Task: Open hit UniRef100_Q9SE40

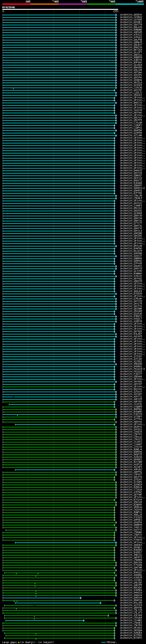Action: [x=131, y=15]
